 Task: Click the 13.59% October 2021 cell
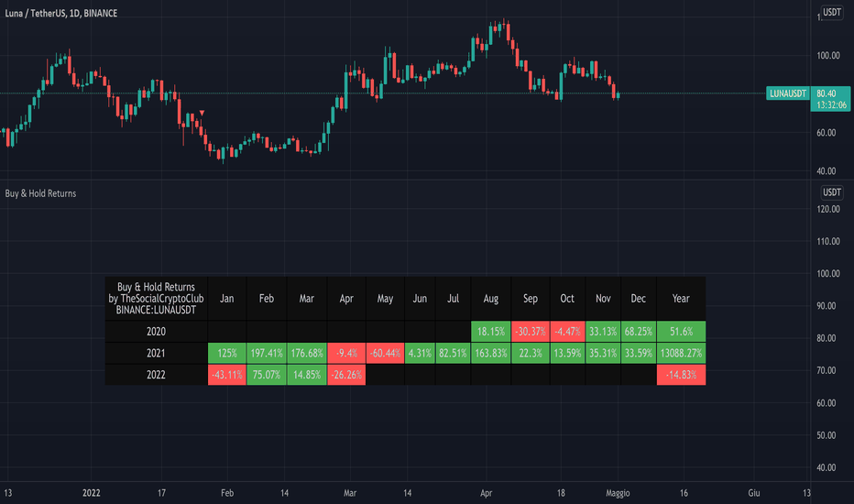click(x=567, y=353)
